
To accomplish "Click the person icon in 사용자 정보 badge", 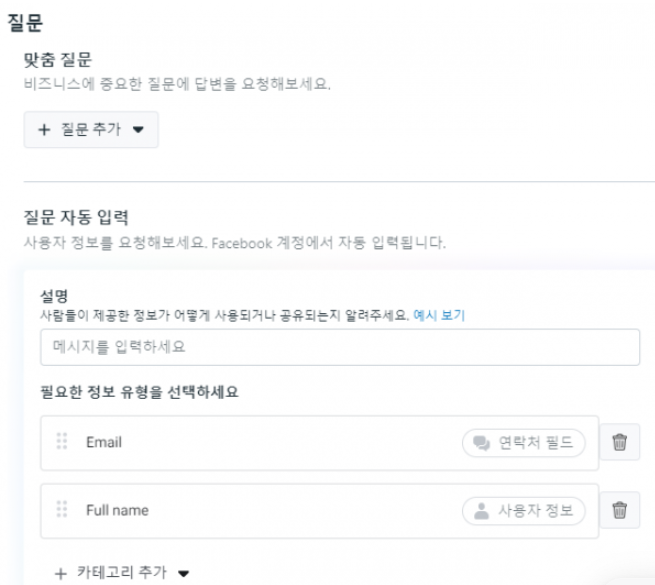I will pos(481,511).
